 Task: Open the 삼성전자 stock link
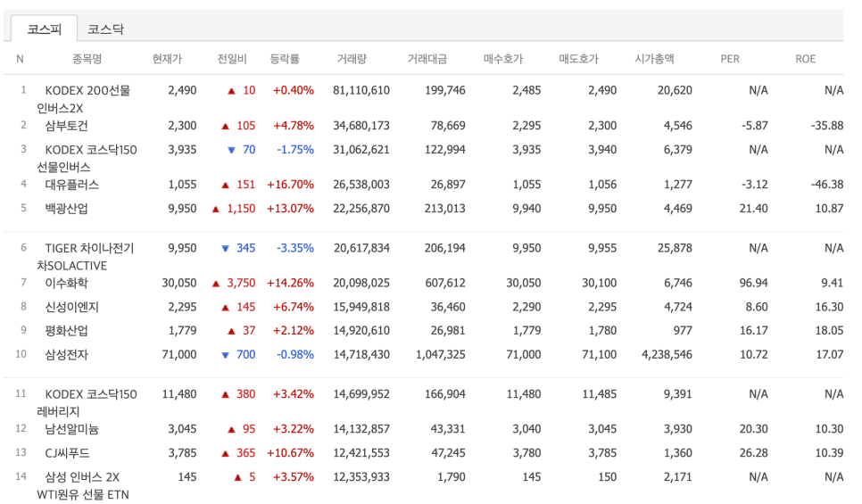(67, 354)
